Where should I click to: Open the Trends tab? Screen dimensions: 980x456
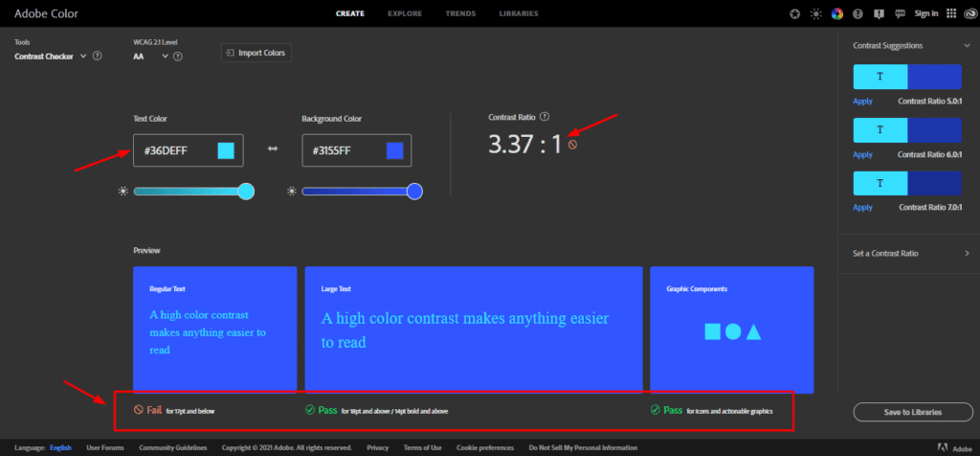click(x=460, y=13)
